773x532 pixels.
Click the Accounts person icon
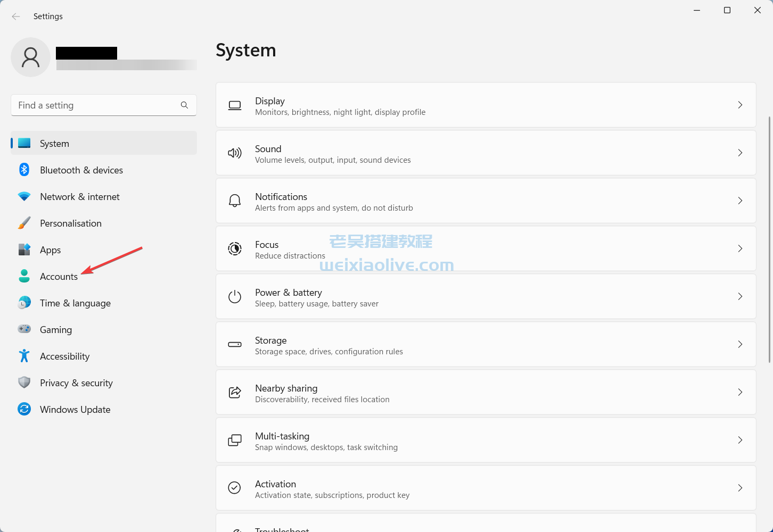coord(24,276)
